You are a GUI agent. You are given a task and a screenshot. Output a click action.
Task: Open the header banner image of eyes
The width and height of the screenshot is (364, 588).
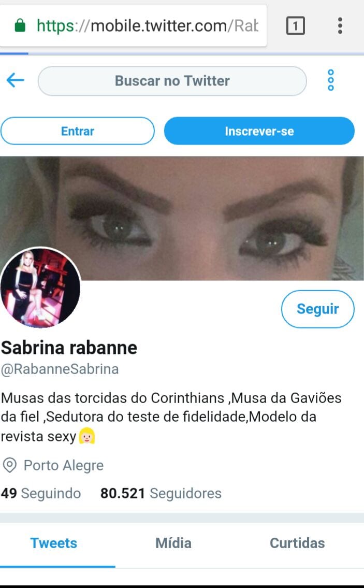coord(182,218)
